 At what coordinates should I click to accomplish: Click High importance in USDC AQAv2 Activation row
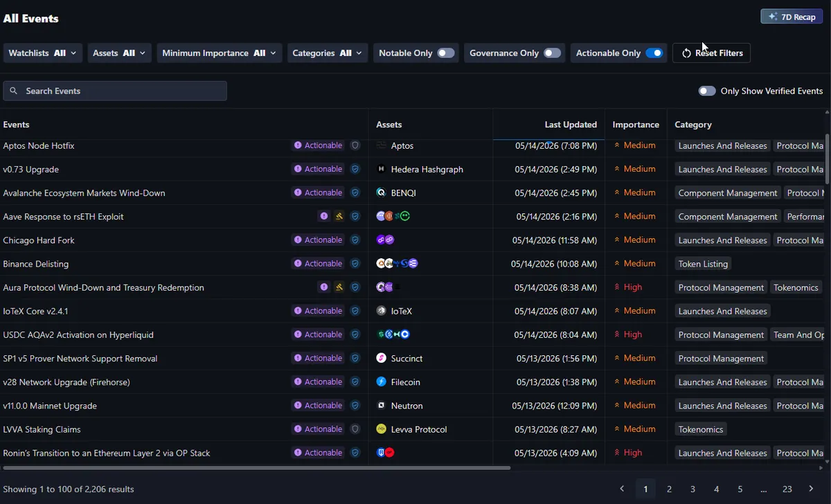[x=627, y=334]
